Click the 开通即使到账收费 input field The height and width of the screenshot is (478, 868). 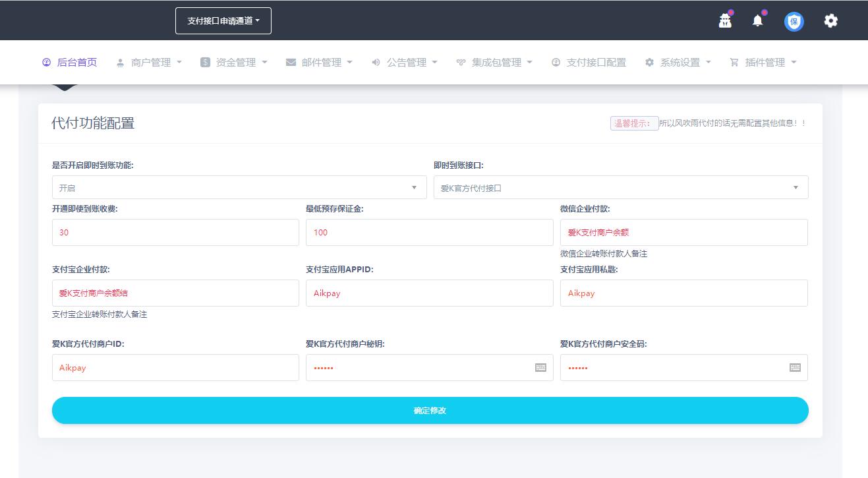click(175, 233)
